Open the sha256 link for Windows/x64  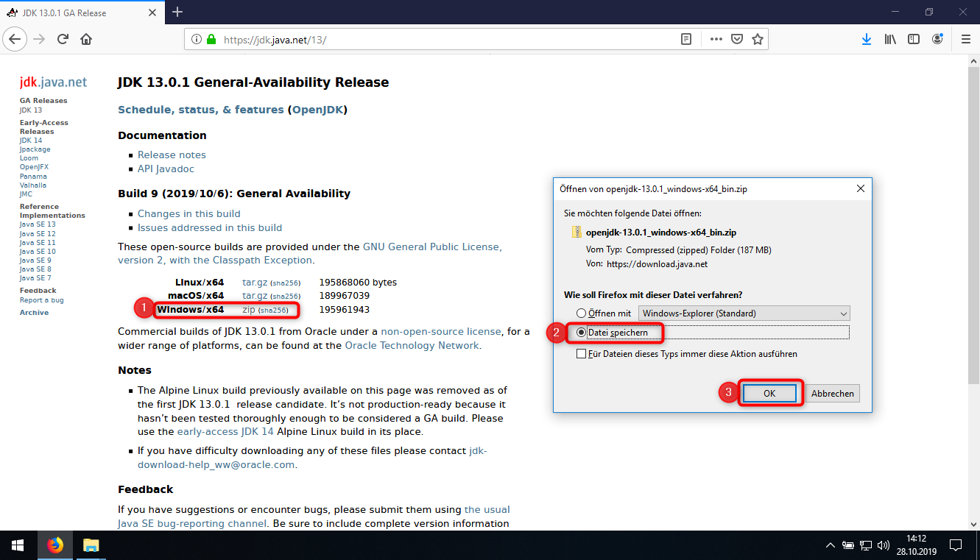click(x=273, y=311)
